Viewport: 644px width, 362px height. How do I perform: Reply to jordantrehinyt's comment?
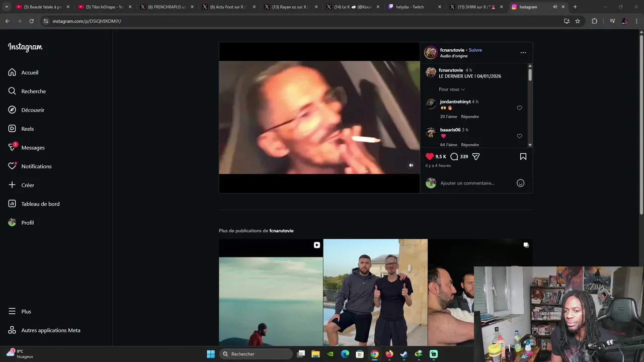click(x=470, y=117)
